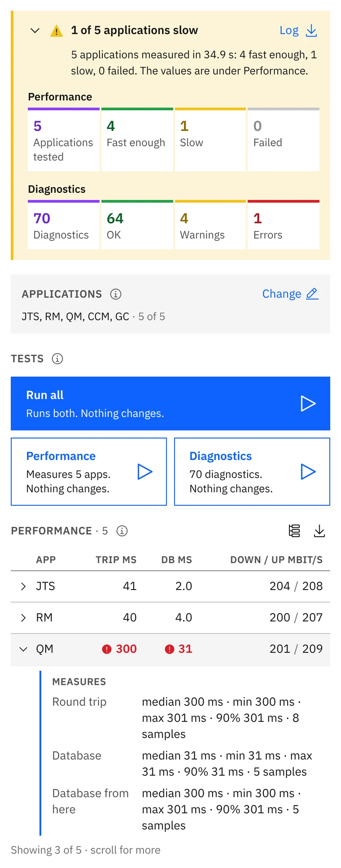Click the MEASURES heading
Image resolution: width=341 pixels, height=868 pixels.
click(x=79, y=682)
